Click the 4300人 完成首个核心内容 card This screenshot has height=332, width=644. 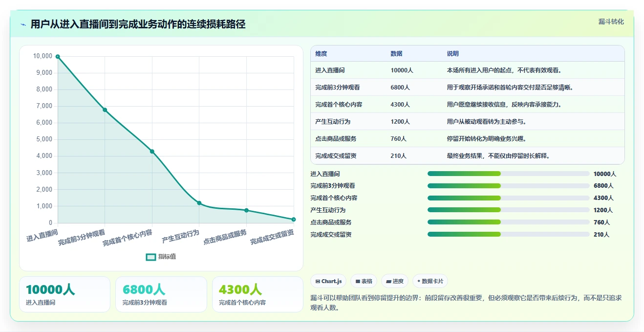point(258,294)
